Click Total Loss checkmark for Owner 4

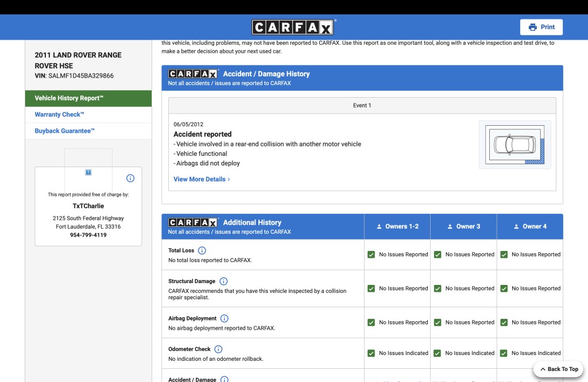[504, 254]
